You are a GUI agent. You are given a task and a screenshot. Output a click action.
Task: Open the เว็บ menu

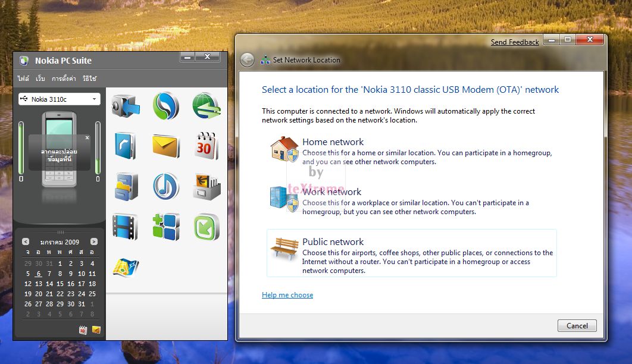click(x=40, y=79)
